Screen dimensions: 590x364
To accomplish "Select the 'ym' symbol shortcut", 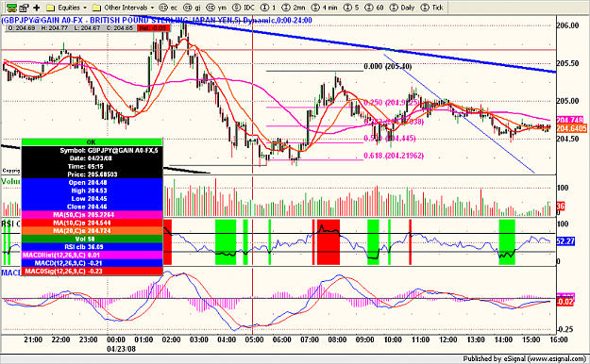I will (x=217, y=8).
